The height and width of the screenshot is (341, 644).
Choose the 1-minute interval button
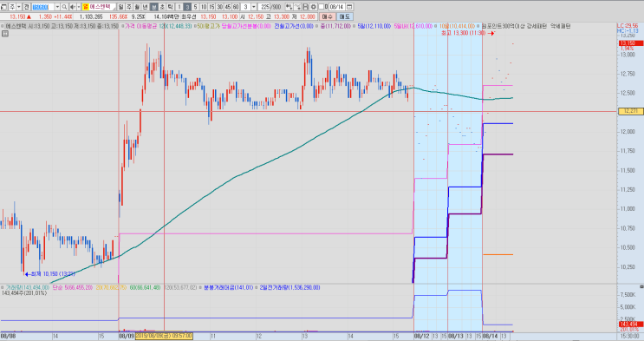pos(179,7)
